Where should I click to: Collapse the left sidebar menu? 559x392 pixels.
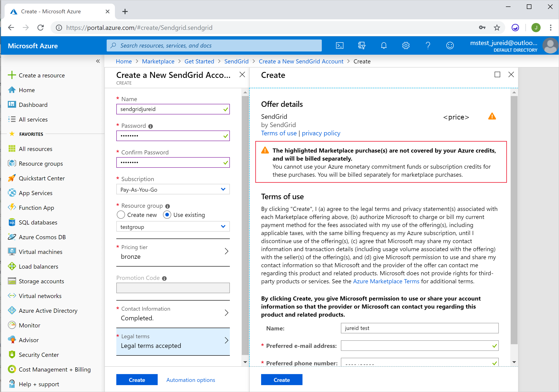point(98,61)
